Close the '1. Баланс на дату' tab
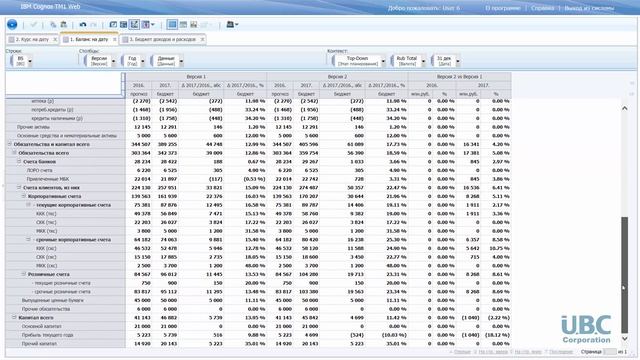Image resolution: width=640 pixels, height=360 pixels. coord(114,40)
